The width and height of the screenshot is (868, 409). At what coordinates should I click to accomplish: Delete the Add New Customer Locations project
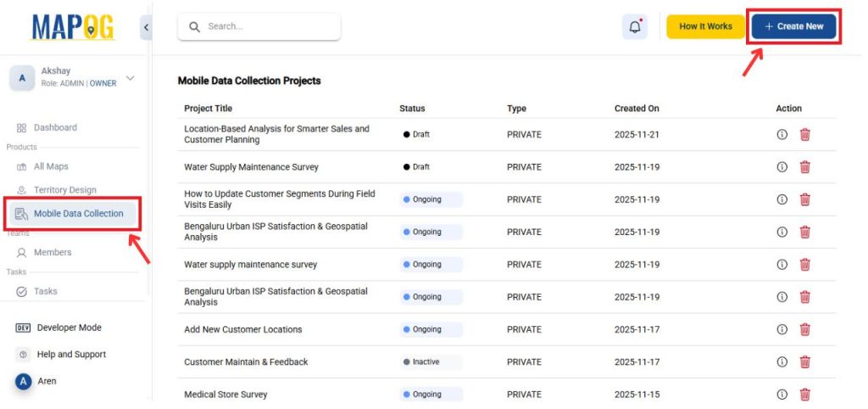pos(804,329)
